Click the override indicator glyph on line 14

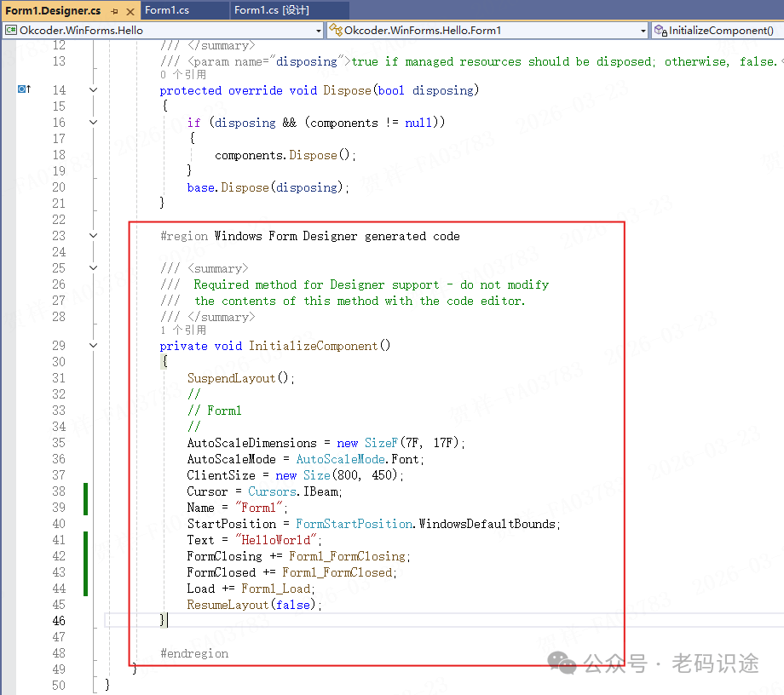24,90
